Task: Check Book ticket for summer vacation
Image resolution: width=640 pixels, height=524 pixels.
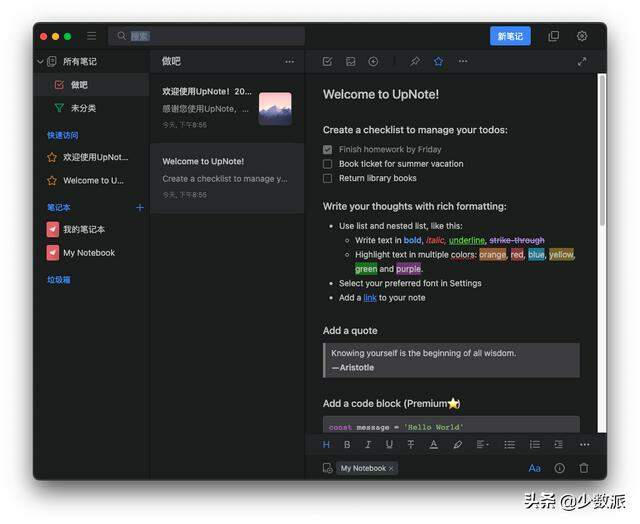Action: 327,164
